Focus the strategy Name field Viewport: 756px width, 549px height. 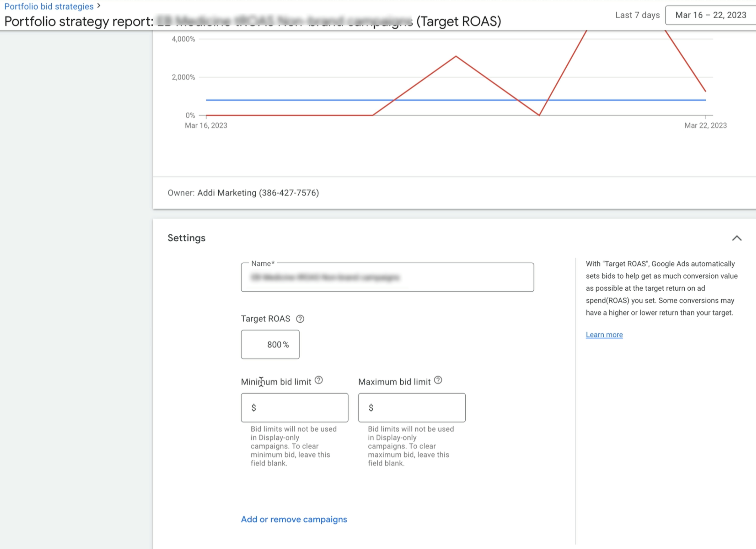387,277
